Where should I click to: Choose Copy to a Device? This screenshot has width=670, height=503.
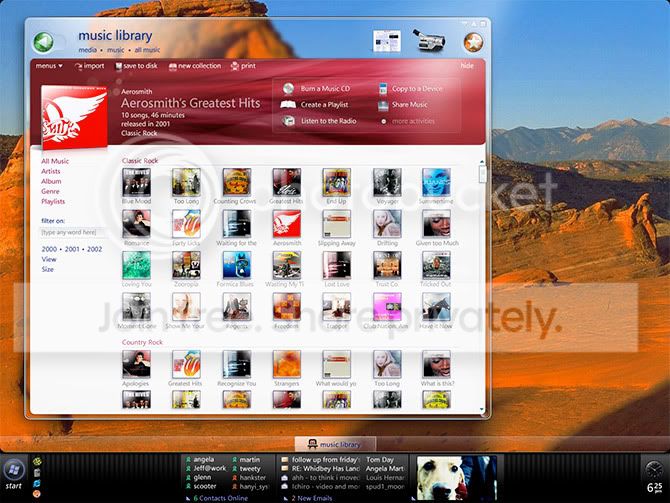pyautogui.click(x=411, y=88)
